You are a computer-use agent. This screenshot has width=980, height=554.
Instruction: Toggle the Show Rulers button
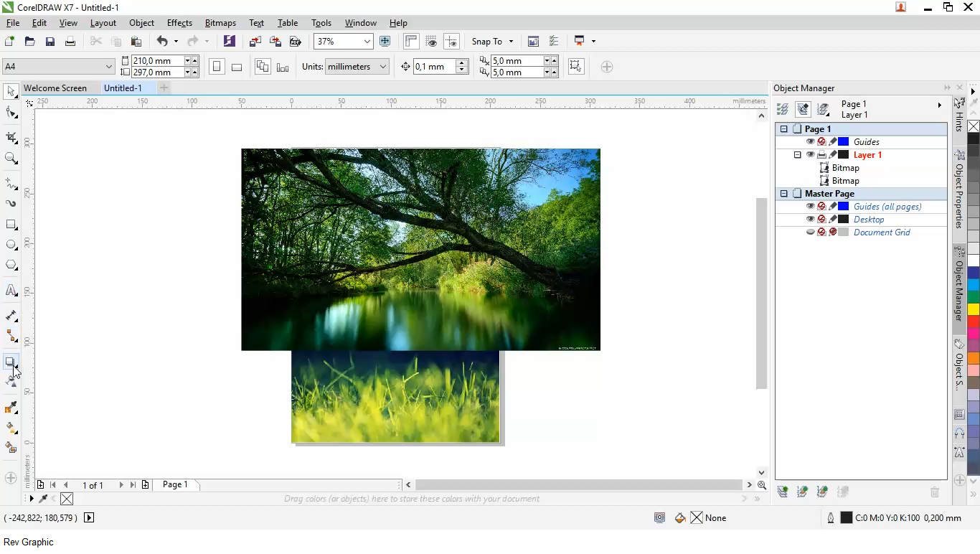(x=411, y=42)
